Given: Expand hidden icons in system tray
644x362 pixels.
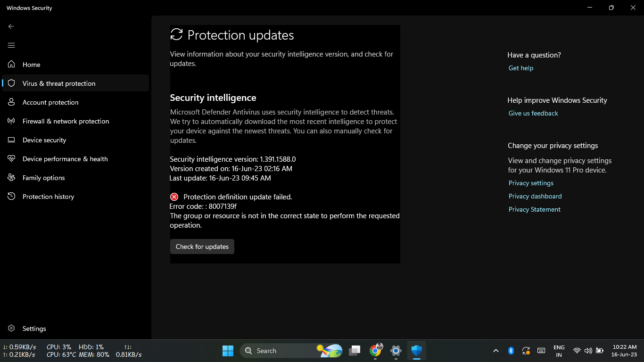Looking at the screenshot, I should (496, 351).
